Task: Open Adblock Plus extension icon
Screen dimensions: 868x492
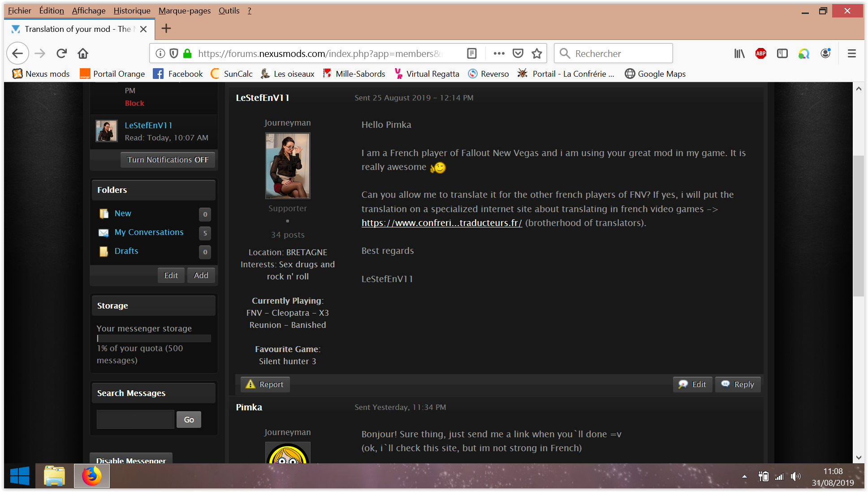Action: point(760,54)
